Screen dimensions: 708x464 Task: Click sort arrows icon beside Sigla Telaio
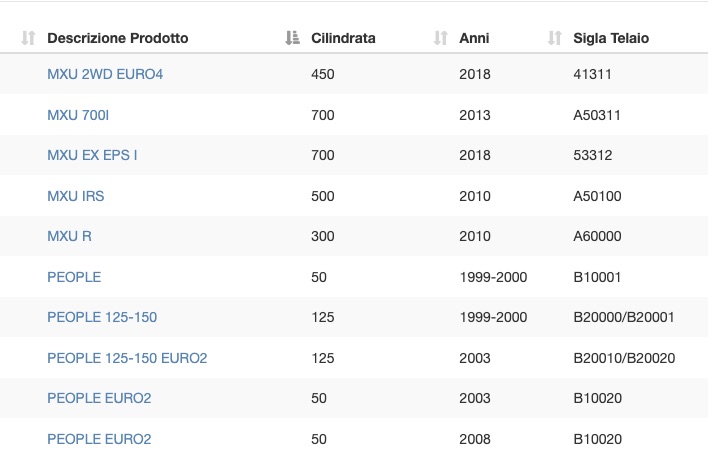(554, 38)
